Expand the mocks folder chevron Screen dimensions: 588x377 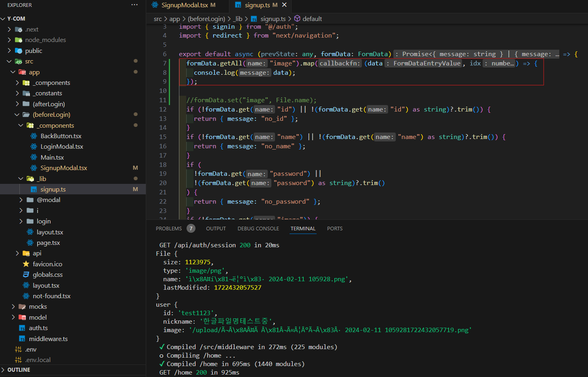click(13, 307)
